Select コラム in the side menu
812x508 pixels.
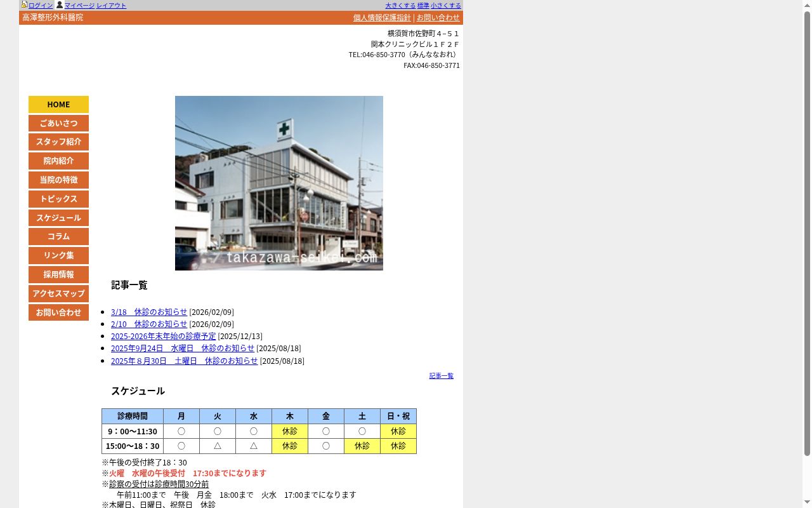click(x=58, y=237)
